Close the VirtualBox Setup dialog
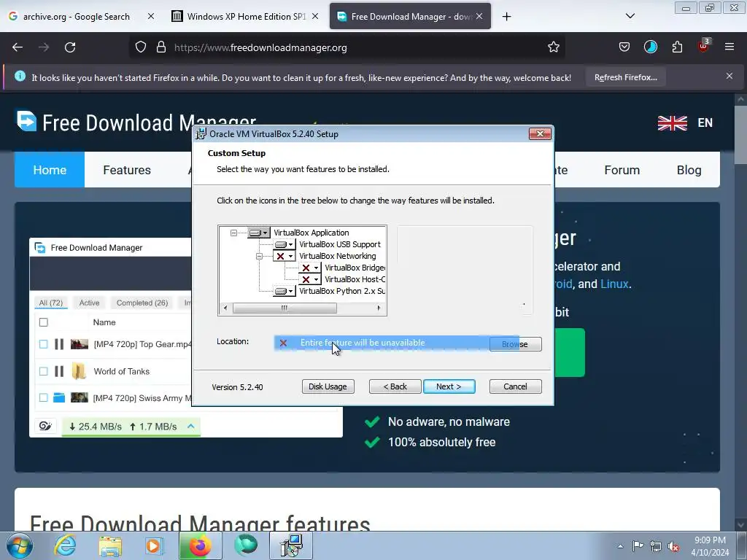 click(540, 134)
